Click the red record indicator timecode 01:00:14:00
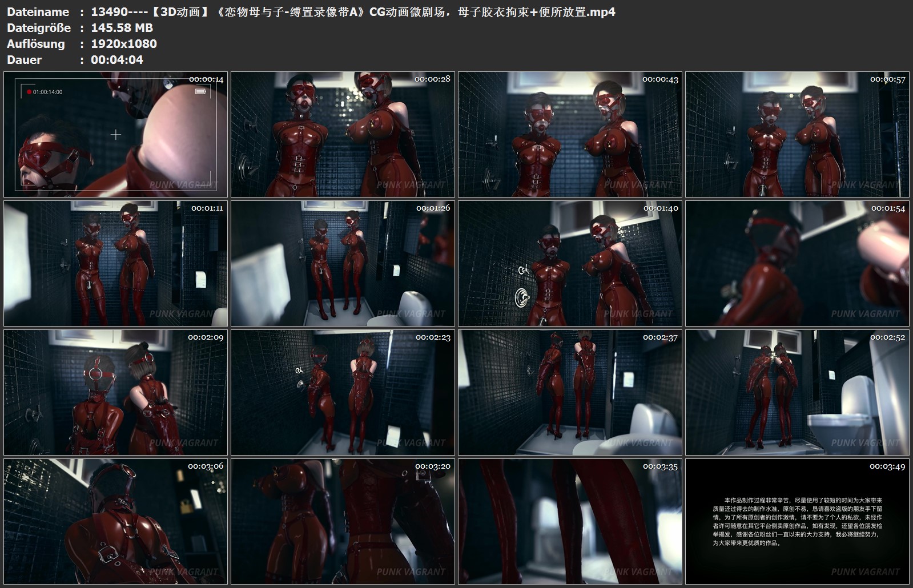Viewport: 913px width, 588px height. pos(45,92)
